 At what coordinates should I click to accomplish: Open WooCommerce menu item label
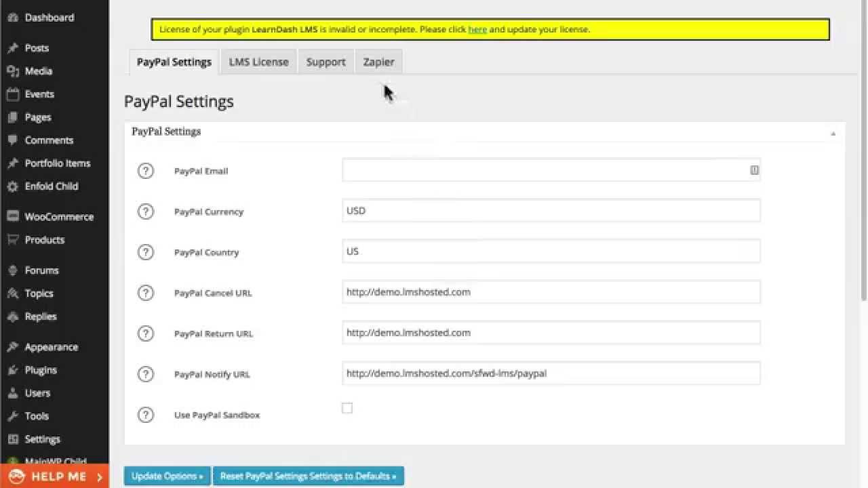click(x=59, y=217)
